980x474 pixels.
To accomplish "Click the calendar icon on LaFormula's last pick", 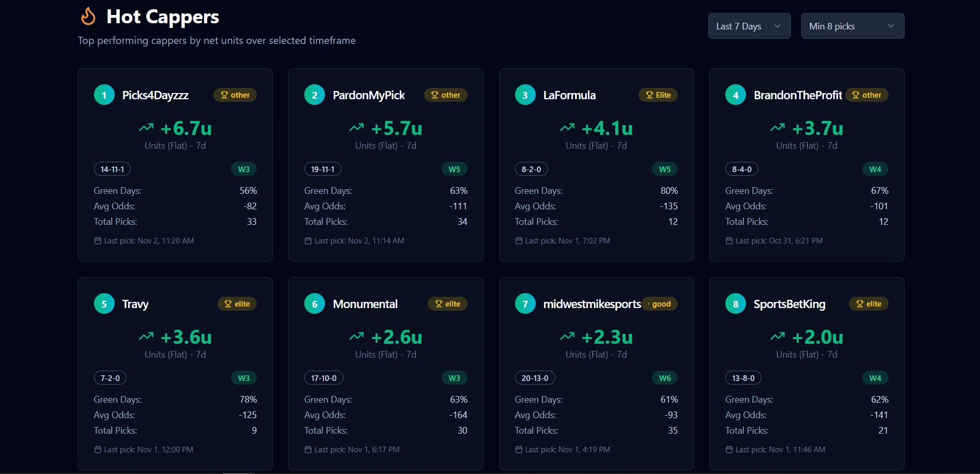I will pyautogui.click(x=519, y=241).
